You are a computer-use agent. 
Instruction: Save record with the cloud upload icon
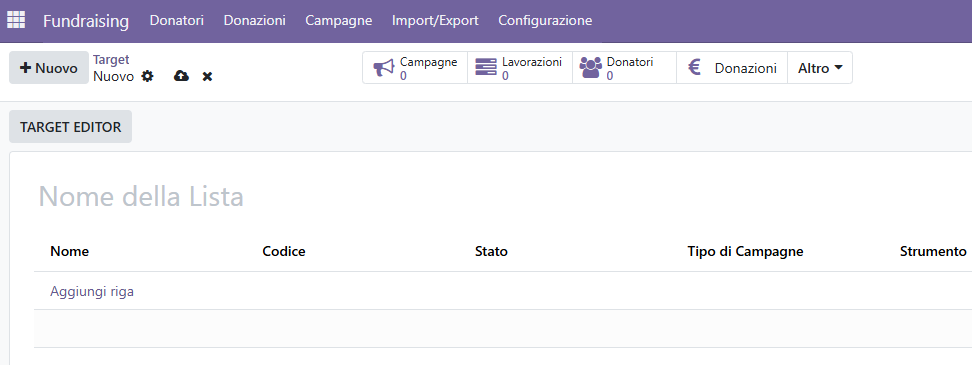click(x=181, y=76)
